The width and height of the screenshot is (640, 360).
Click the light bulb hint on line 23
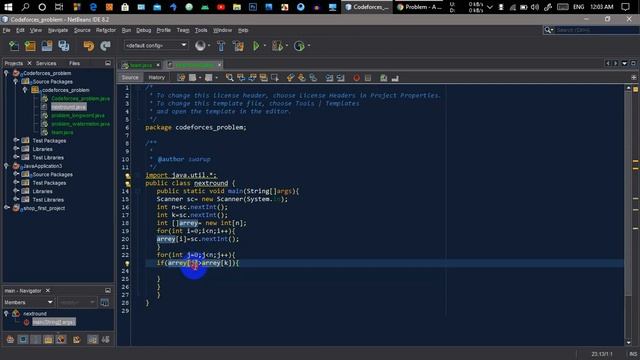pyautogui.click(x=127, y=263)
